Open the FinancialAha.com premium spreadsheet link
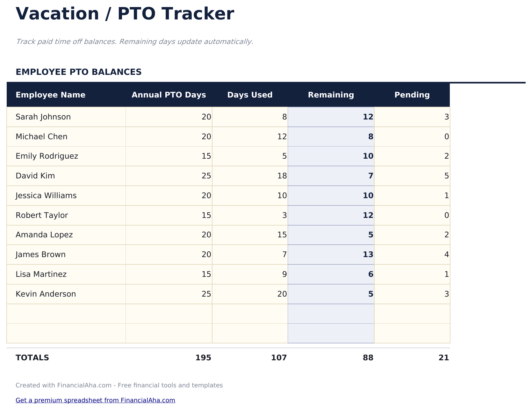This screenshot has height=410, width=532. tap(96, 400)
